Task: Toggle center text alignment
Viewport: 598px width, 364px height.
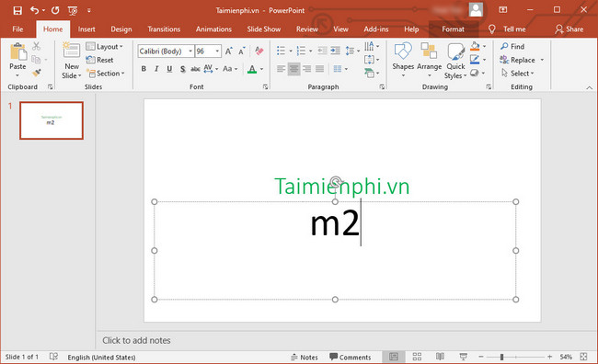Action: click(x=293, y=69)
